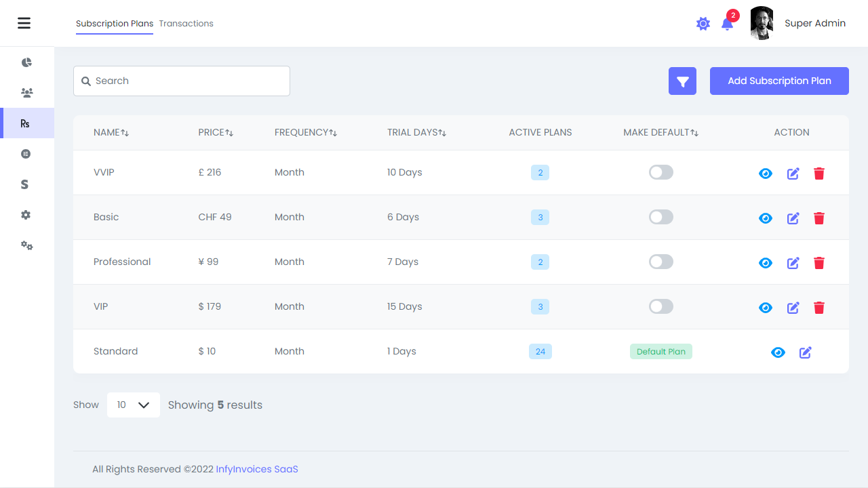Screen dimensions: 868x488
Task: Enable make default for Basic plan
Action: [x=660, y=217]
